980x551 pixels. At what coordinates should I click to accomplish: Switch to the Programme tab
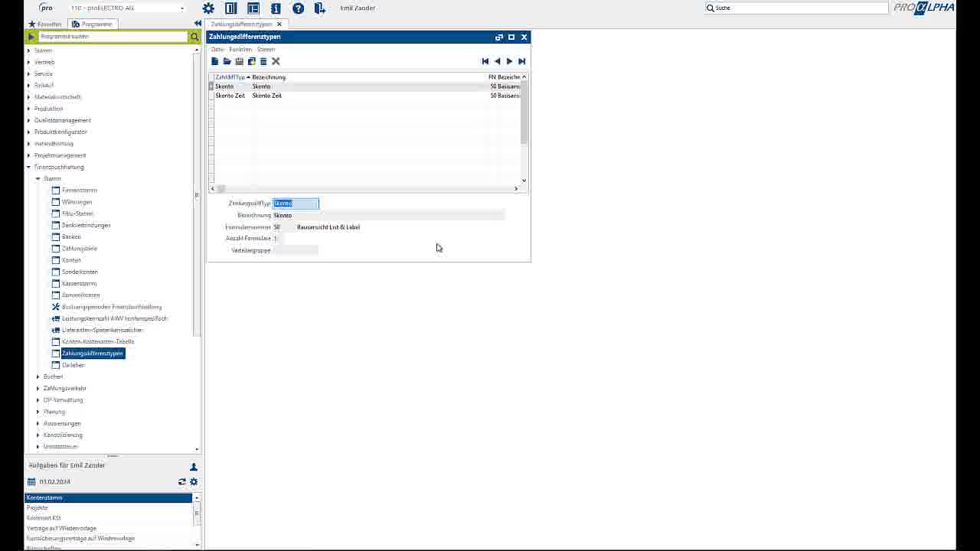[x=93, y=24]
